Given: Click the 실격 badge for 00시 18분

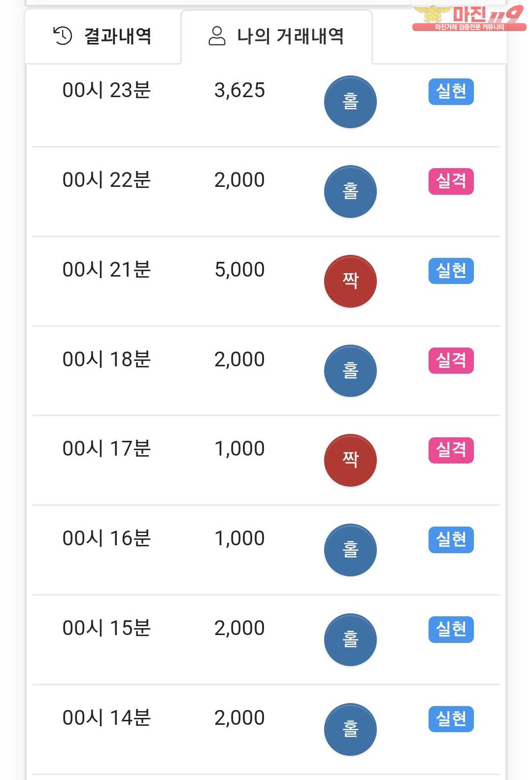Looking at the screenshot, I should click(x=451, y=360).
